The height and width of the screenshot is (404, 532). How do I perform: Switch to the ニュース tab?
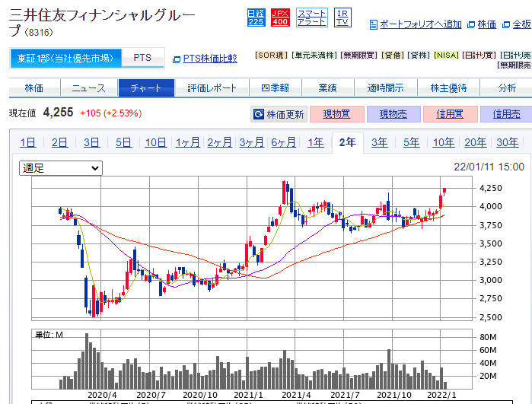[x=89, y=87]
